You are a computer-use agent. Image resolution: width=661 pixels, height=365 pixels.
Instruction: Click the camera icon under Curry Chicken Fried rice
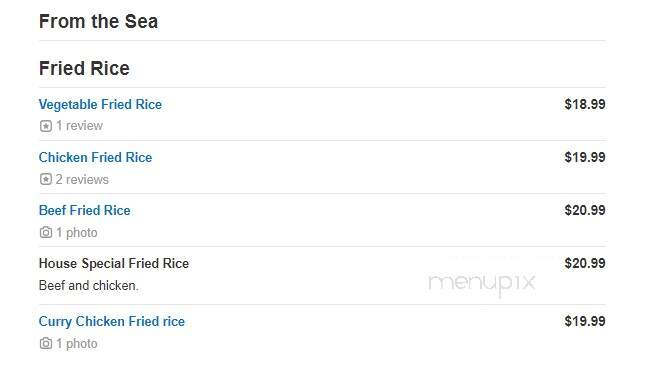[x=46, y=344]
